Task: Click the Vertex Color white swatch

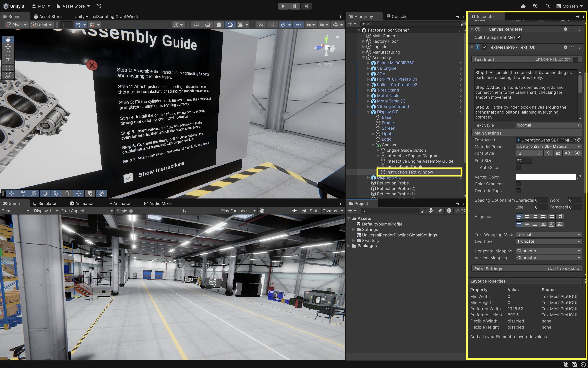Action: [x=545, y=177]
